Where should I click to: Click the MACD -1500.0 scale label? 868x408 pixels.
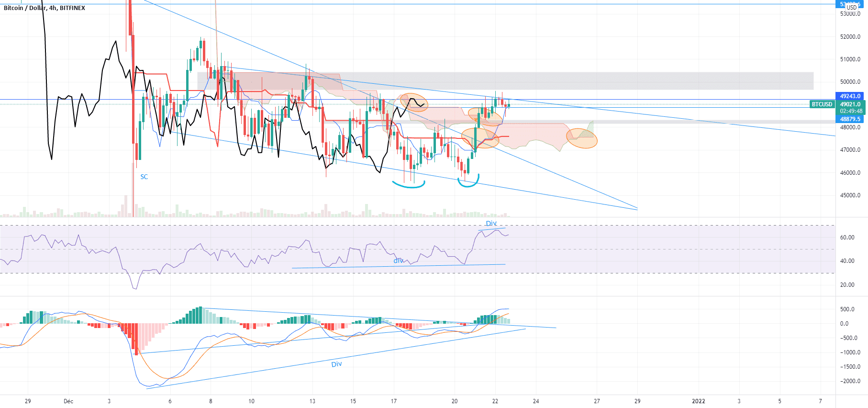[850, 367]
